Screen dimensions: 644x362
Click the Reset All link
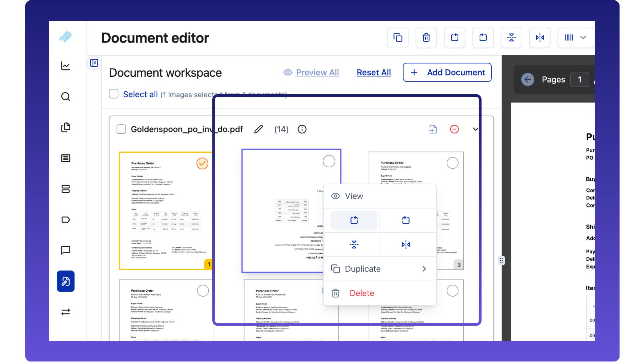click(374, 72)
